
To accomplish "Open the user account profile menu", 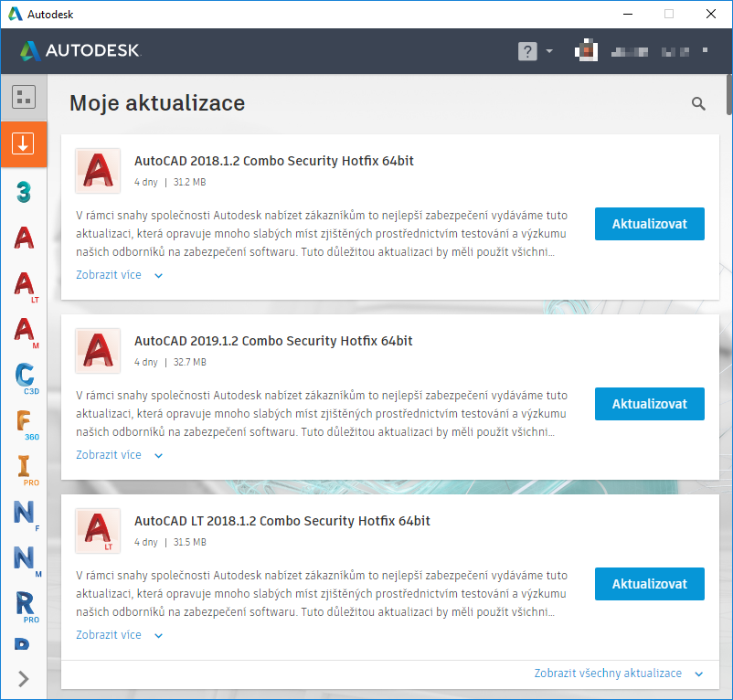I will pyautogui.click(x=640, y=51).
